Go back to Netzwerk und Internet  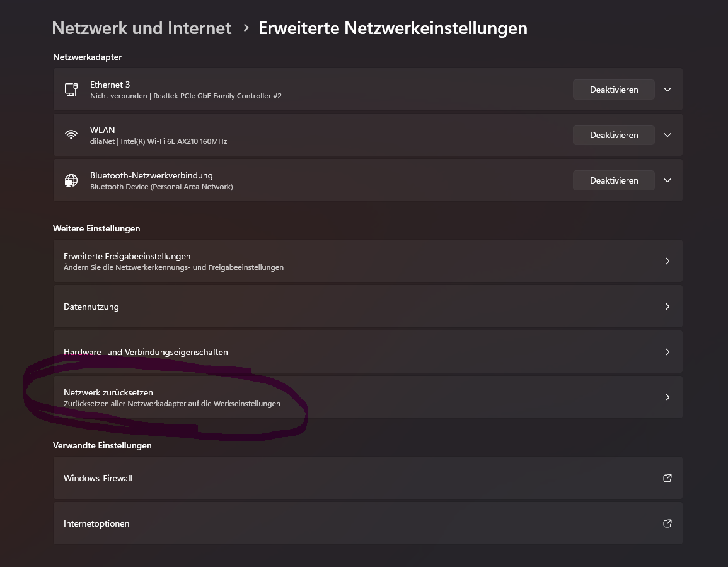142,28
